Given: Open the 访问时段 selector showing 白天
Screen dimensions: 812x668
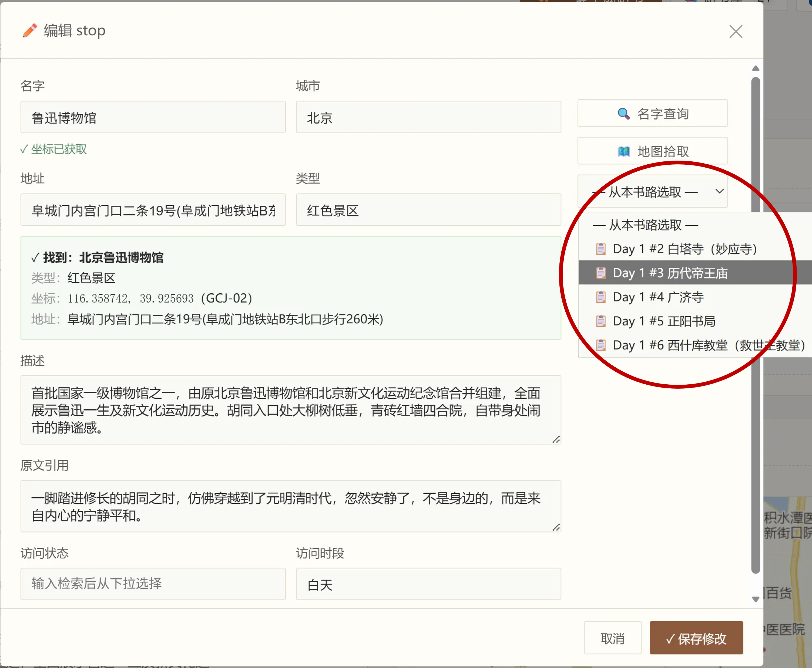Looking at the screenshot, I should coord(428,584).
